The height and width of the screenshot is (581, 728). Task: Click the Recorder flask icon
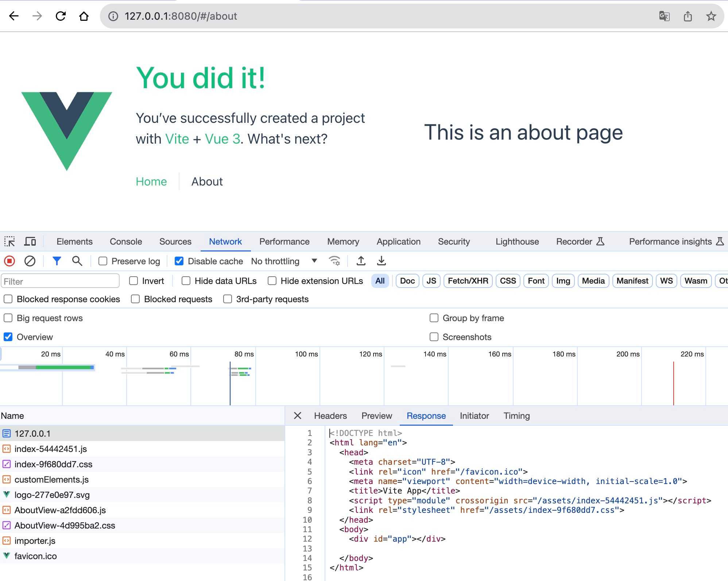point(600,241)
